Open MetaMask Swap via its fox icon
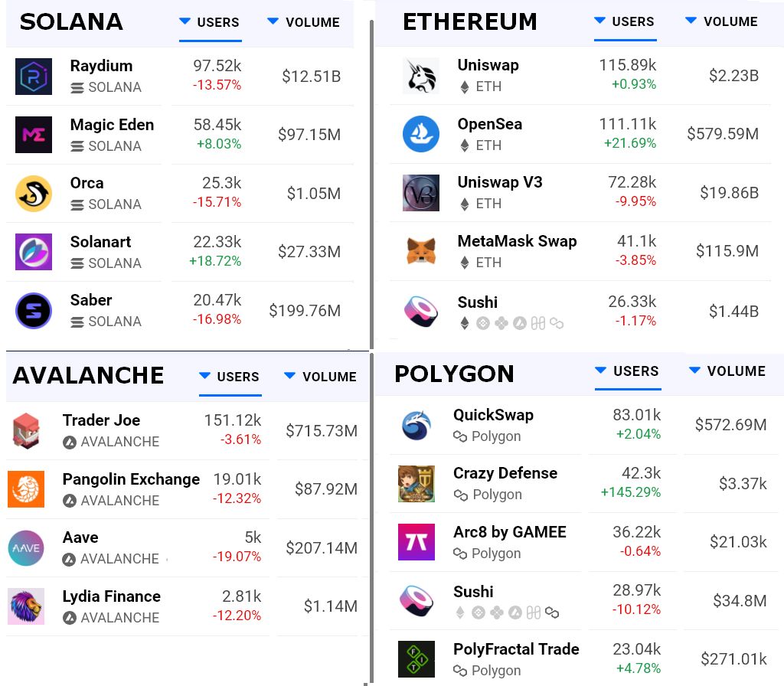This screenshot has width=784, height=686. pos(420,250)
